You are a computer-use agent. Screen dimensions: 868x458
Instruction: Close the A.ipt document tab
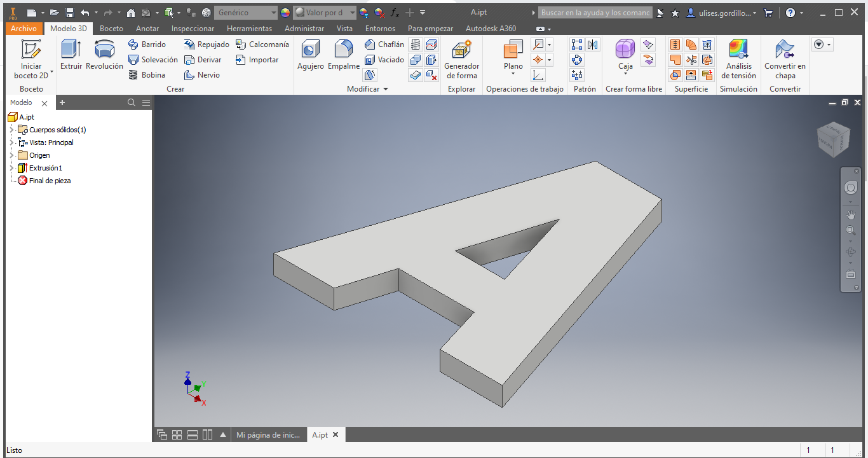point(336,435)
